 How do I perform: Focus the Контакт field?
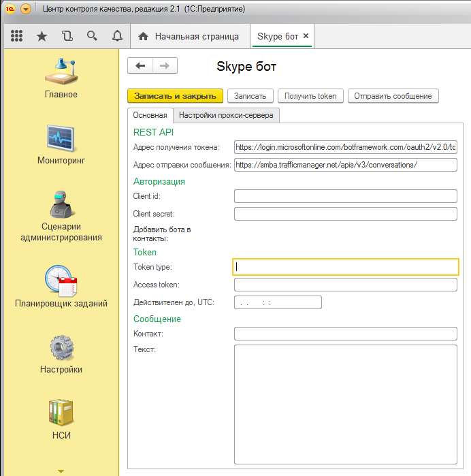pos(346,334)
